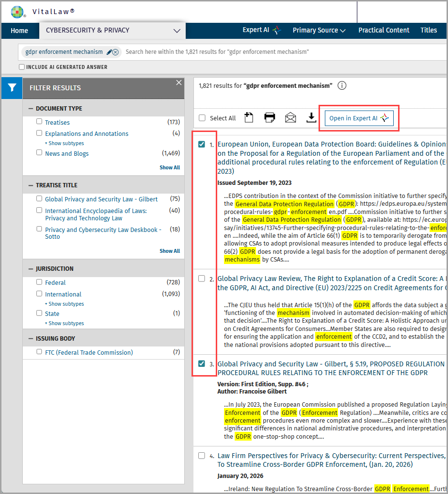Check FTC (Federal Trade Commission) checkbox
The image size is (448, 494).
[x=39, y=352]
